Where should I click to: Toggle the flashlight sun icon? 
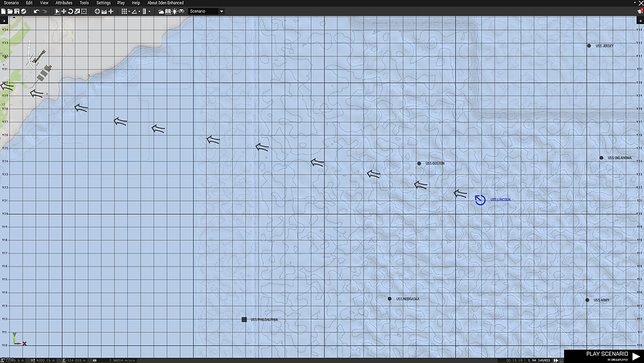coord(175,12)
